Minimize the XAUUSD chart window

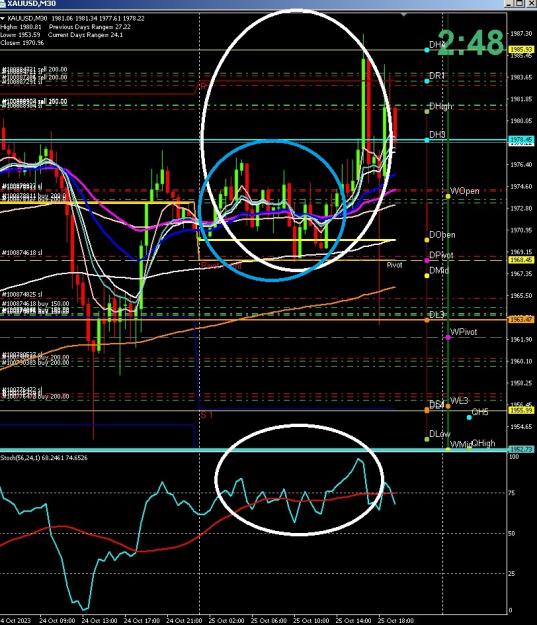click(x=509, y=3)
